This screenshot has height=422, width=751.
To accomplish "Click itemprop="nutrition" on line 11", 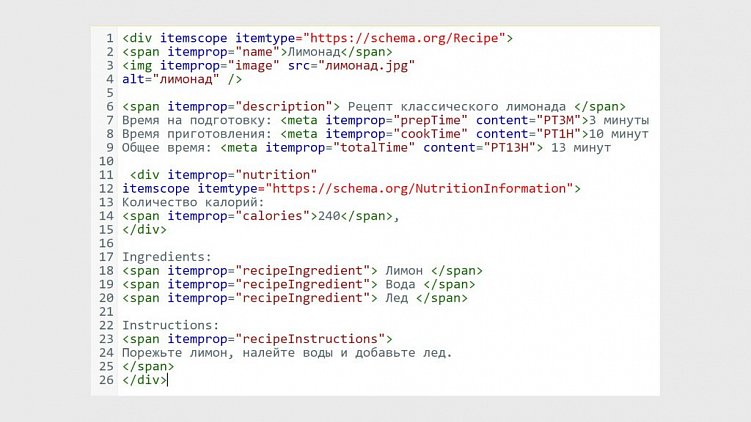I will pos(242,175).
